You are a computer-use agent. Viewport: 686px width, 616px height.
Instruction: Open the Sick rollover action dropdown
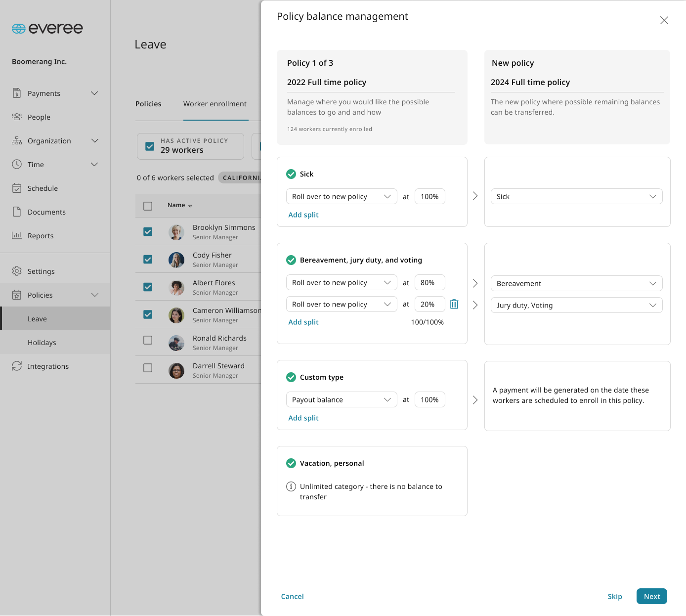point(342,196)
